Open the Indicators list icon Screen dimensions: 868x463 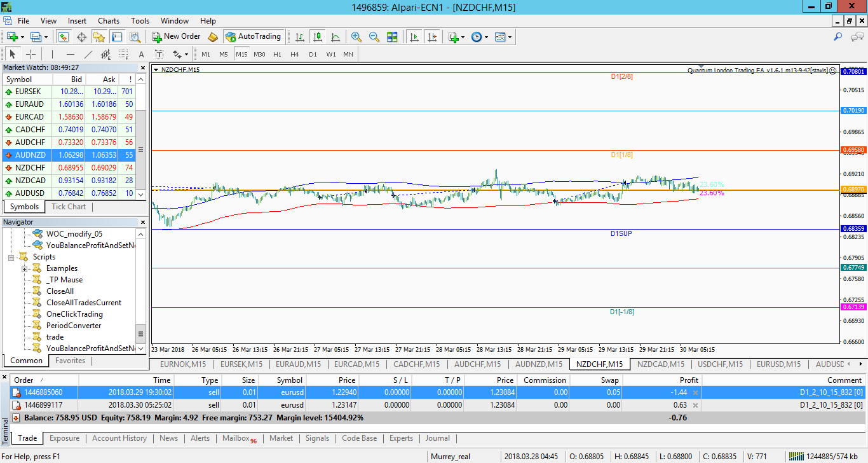pyautogui.click(x=454, y=37)
